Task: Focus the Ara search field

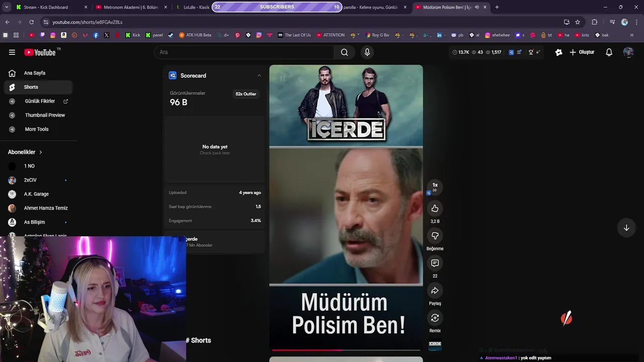Action: pos(244,52)
